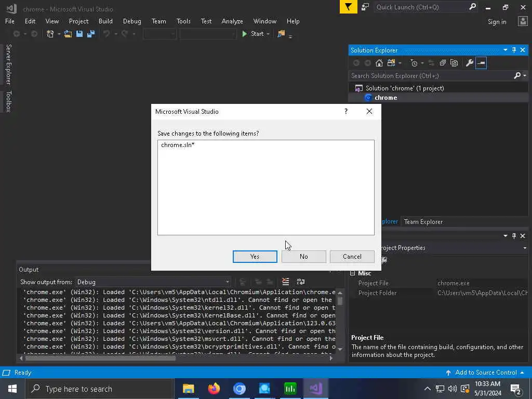Expand Solution Explorer search options dropdown
532x399 pixels.
pos(525,76)
